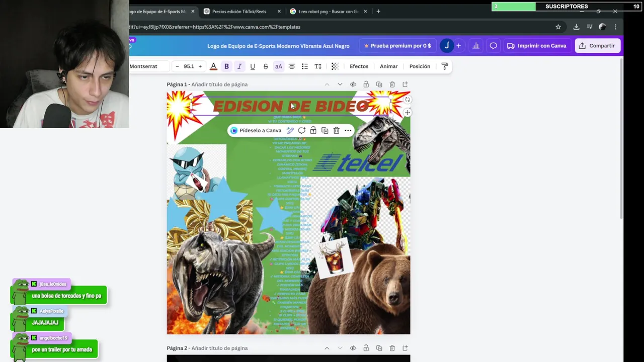The width and height of the screenshot is (644, 362).
Task: Toggle italic formatting
Action: click(239, 66)
